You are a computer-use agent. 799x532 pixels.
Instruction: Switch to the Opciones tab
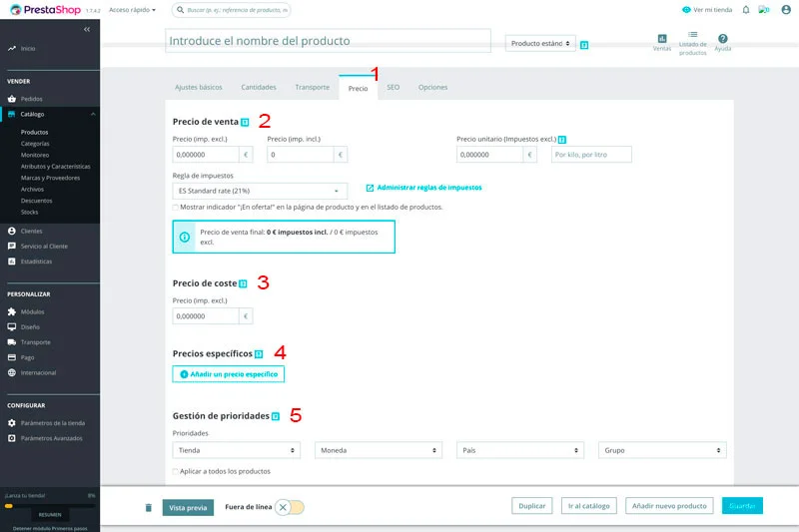point(433,88)
